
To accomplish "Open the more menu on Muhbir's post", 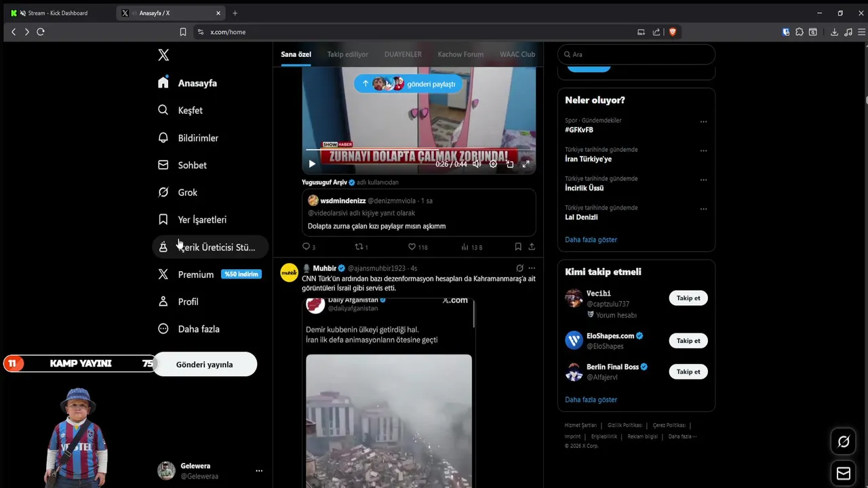I will click(x=532, y=268).
